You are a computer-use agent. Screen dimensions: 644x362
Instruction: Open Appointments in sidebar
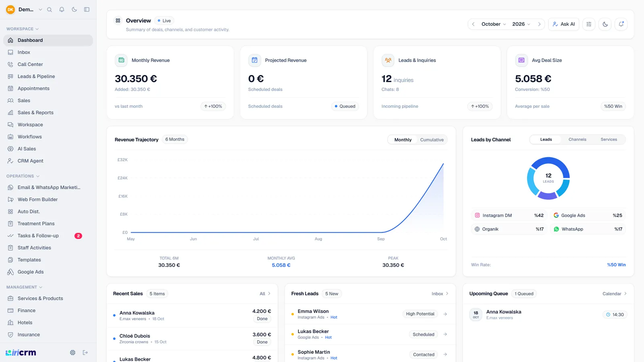[48, 88]
